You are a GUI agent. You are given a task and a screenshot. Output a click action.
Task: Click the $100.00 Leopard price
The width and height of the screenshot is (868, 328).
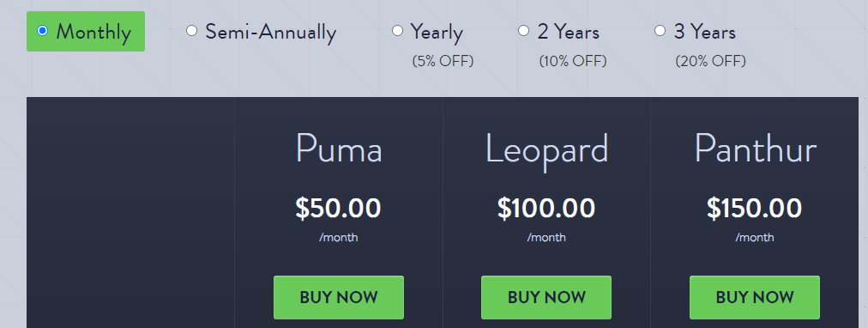pos(546,209)
